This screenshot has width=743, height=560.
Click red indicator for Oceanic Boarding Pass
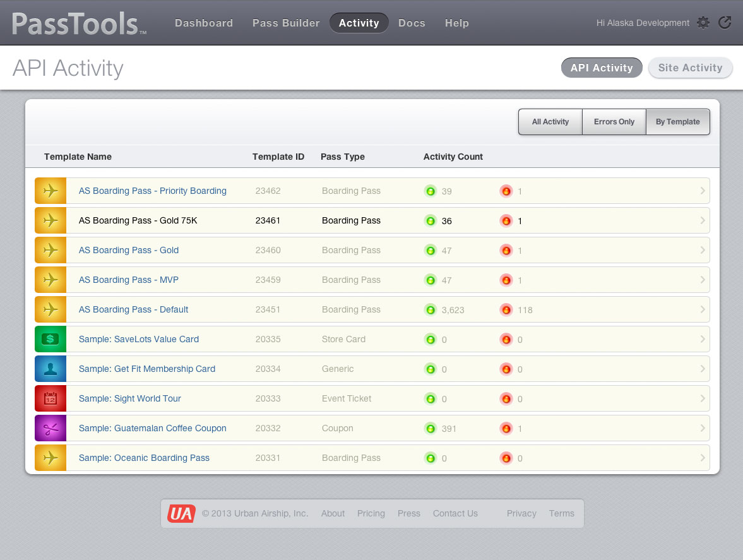506,458
